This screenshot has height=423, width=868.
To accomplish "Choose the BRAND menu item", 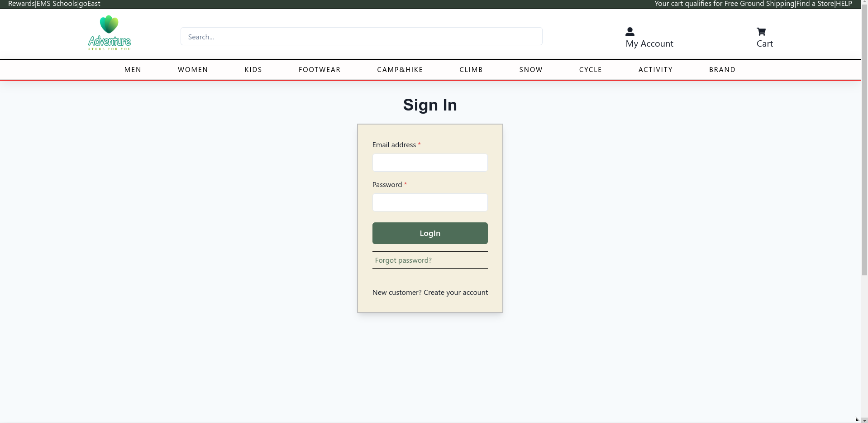I will 722,70.
